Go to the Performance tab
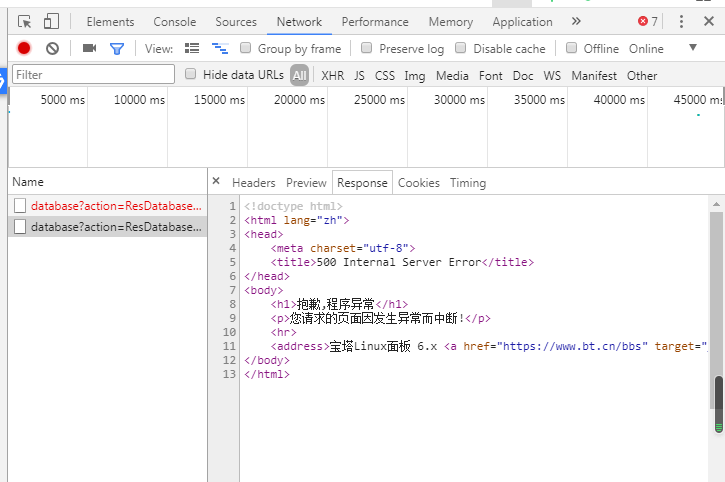Screen dimensions: 725x482 click(x=375, y=22)
